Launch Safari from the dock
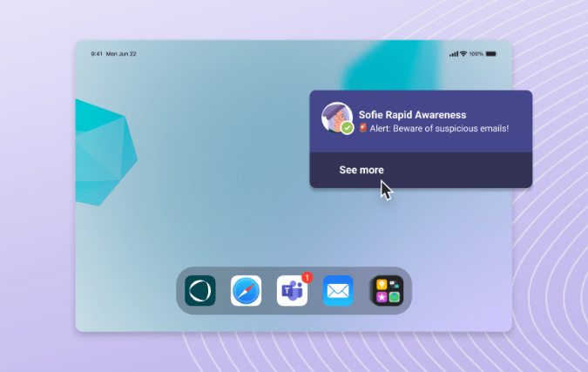Screen dimensions: 588x372 click(x=247, y=291)
